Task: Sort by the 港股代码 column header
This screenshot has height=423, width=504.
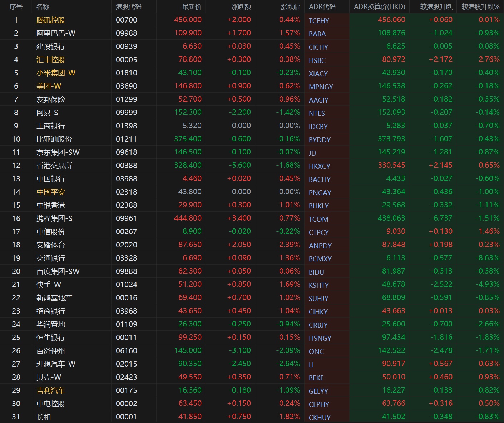Action: click(x=129, y=6)
